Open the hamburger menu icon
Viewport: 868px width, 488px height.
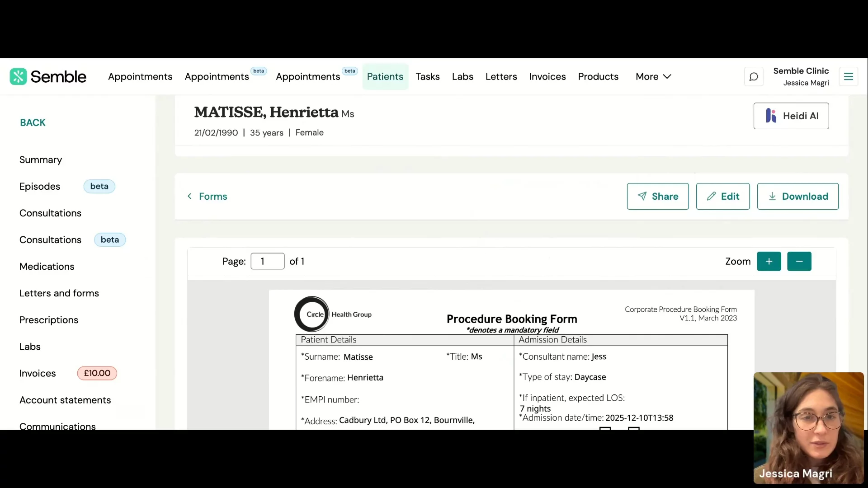[x=849, y=77]
